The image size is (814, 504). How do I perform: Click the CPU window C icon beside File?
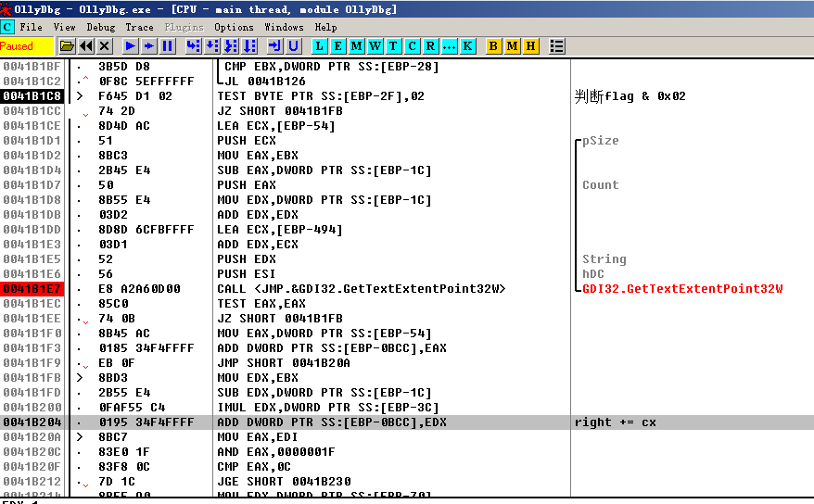(x=6, y=27)
